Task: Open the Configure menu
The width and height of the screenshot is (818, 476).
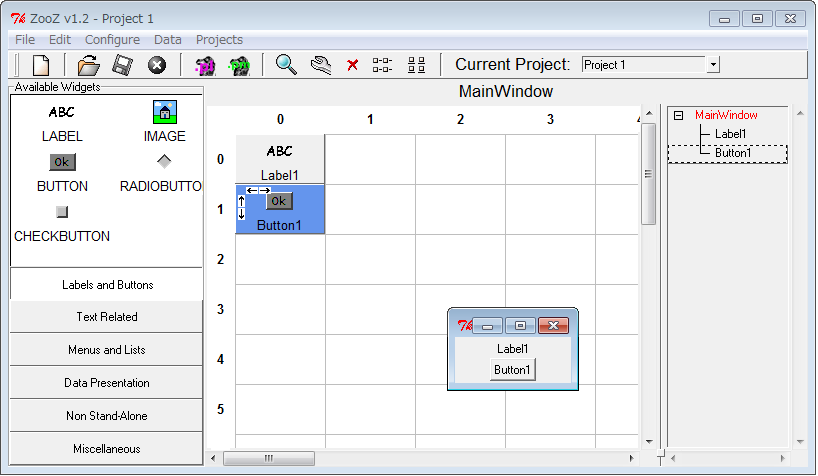Action: 112,40
